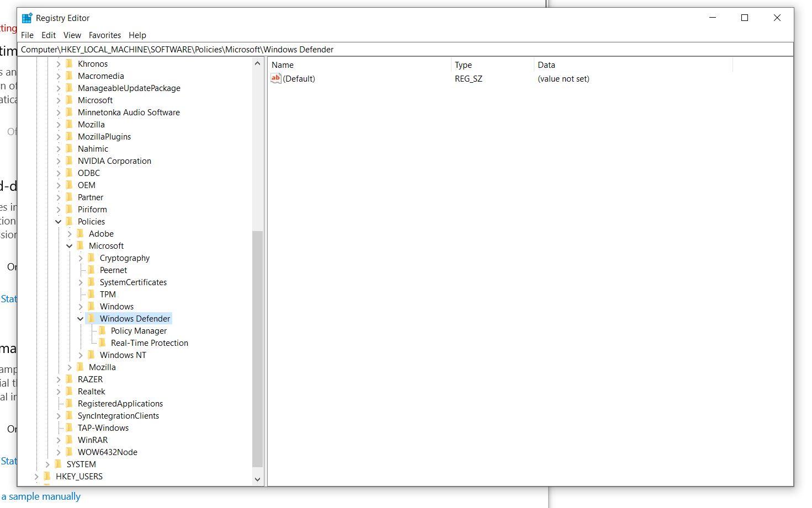
Task: Click the tree pane vertical scrollbar thumb
Action: [x=257, y=349]
